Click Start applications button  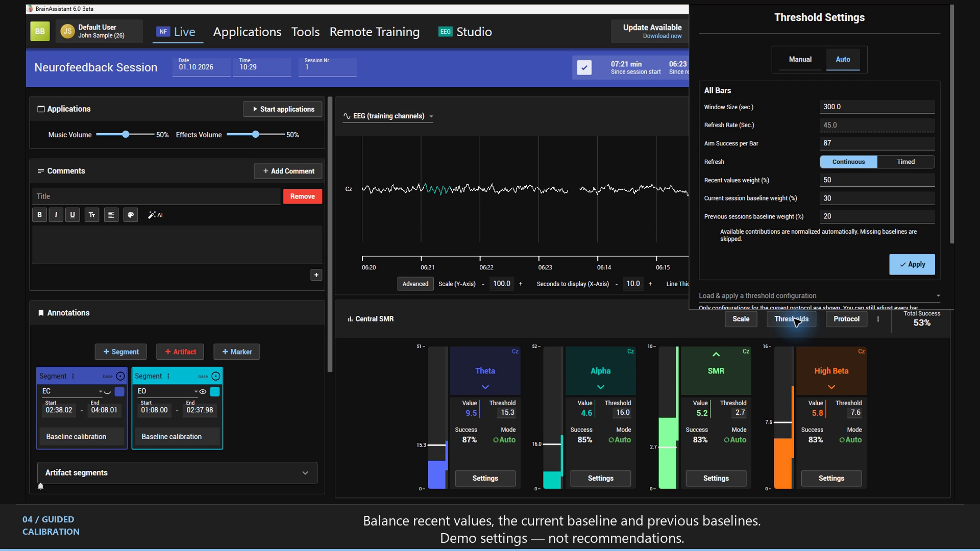point(283,109)
